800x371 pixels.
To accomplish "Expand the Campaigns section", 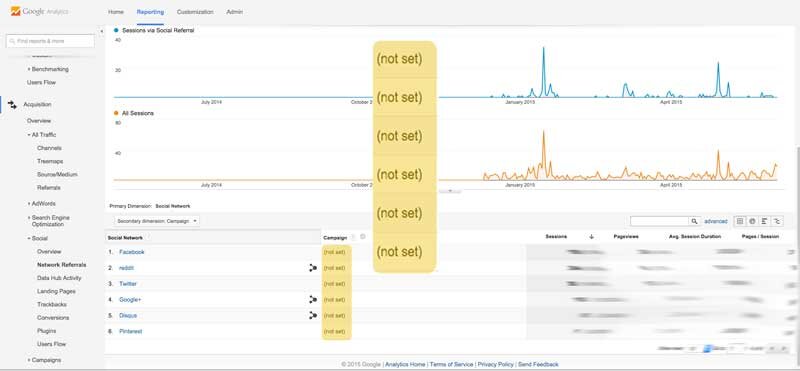I will [44, 360].
